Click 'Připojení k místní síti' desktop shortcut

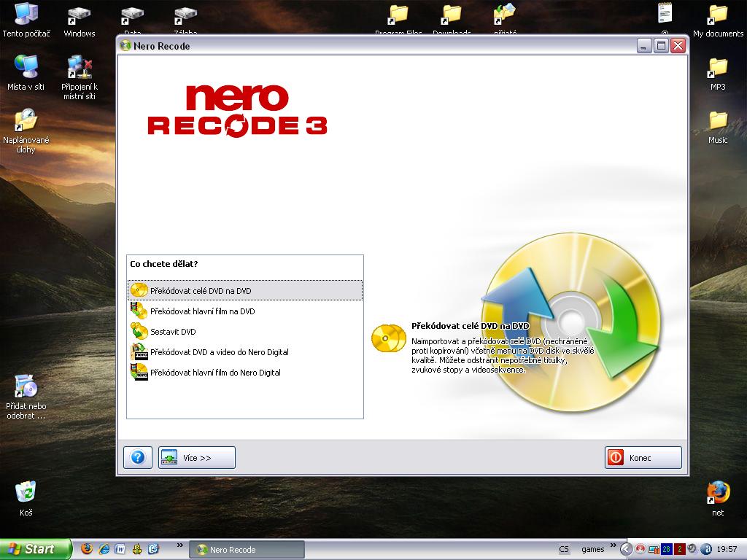pos(80,77)
